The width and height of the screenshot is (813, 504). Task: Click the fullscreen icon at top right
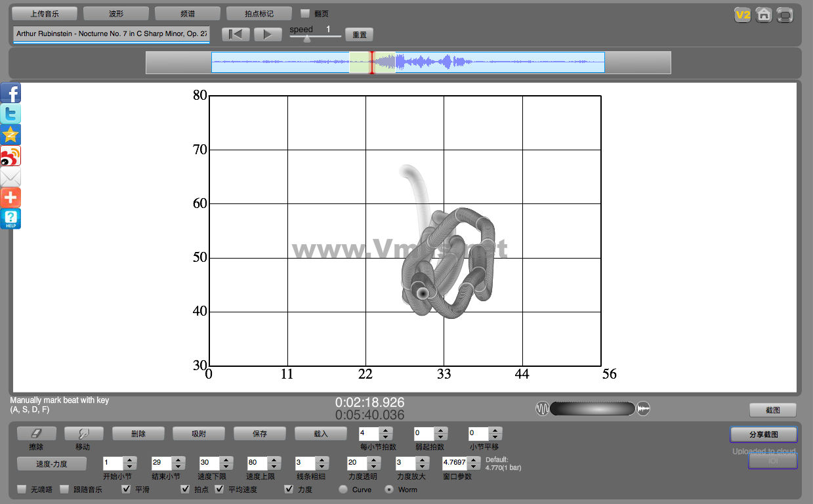pyautogui.click(x=784, y=14)
